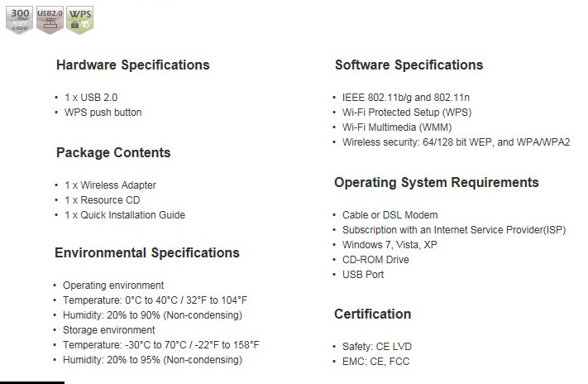Click 'Wi-Fi Protected Setup (WPS)' text

pyautogui.click(x=407, y=113)
